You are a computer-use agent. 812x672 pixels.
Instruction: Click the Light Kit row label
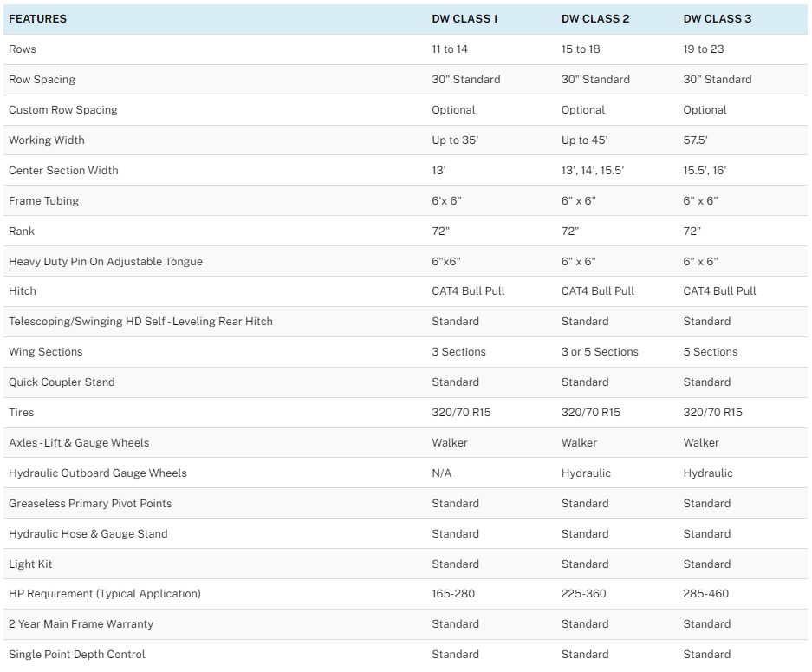pyautogui.click(x=30, y=564)
